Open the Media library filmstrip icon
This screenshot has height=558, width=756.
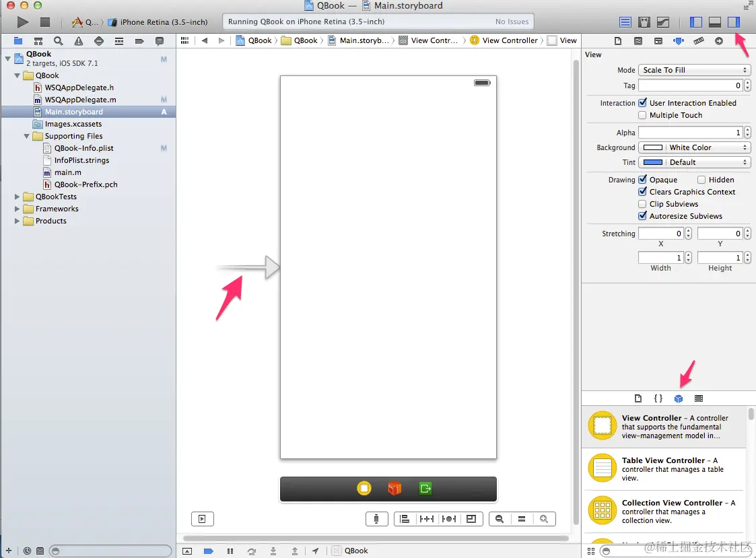point(699,398)
